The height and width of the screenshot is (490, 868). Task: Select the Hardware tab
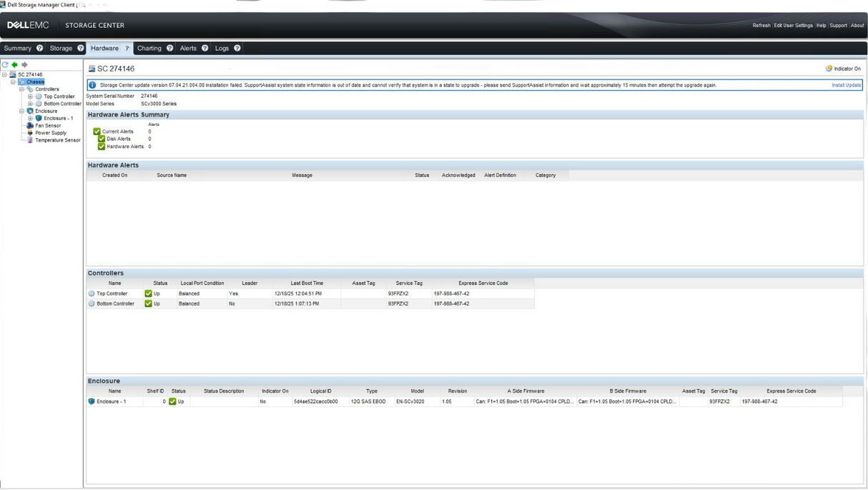(x=104, y=48)
